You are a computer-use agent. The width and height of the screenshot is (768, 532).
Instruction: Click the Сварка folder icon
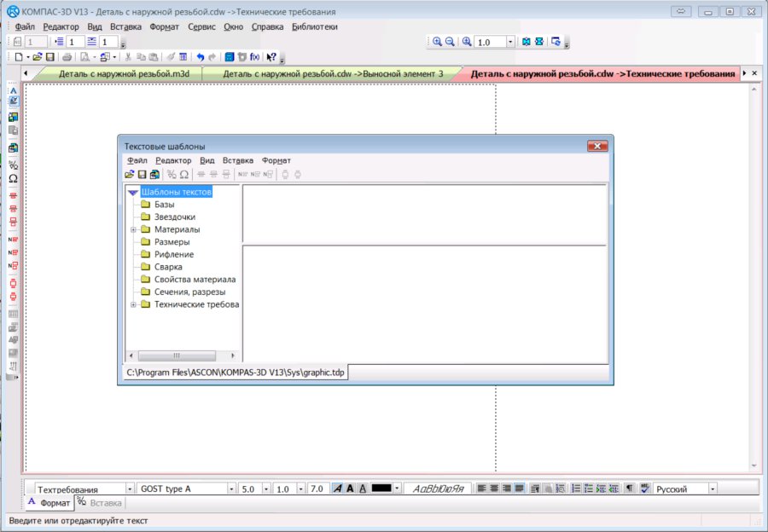point(145,267)
